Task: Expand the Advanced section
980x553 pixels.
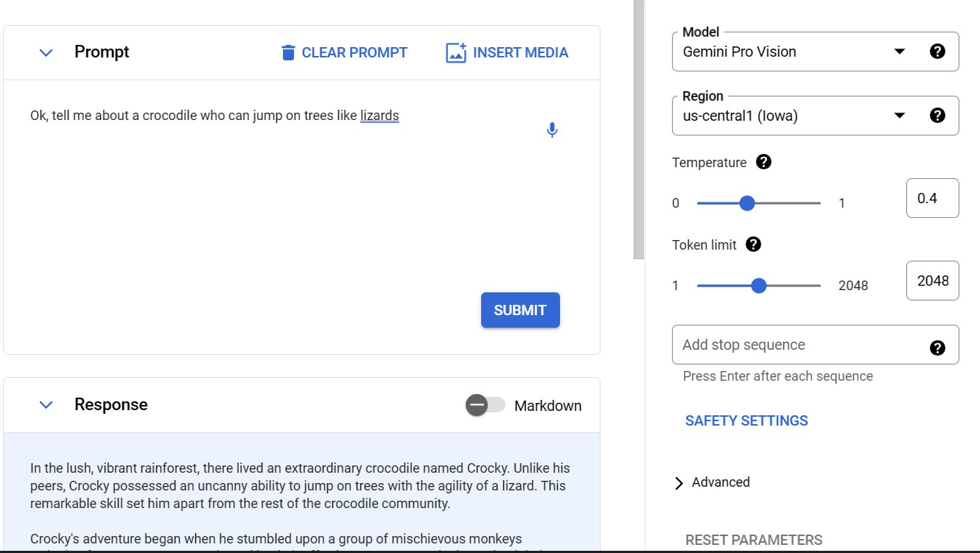Action: tap(711, 482)
